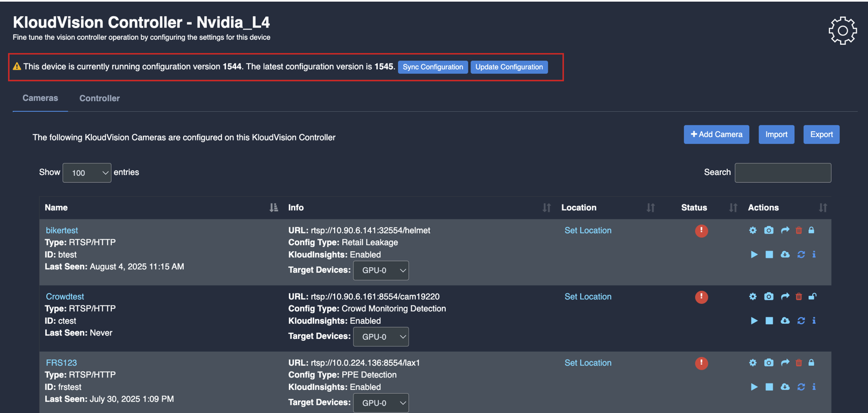
Task: Sort table by Location column
Action: 650,208
